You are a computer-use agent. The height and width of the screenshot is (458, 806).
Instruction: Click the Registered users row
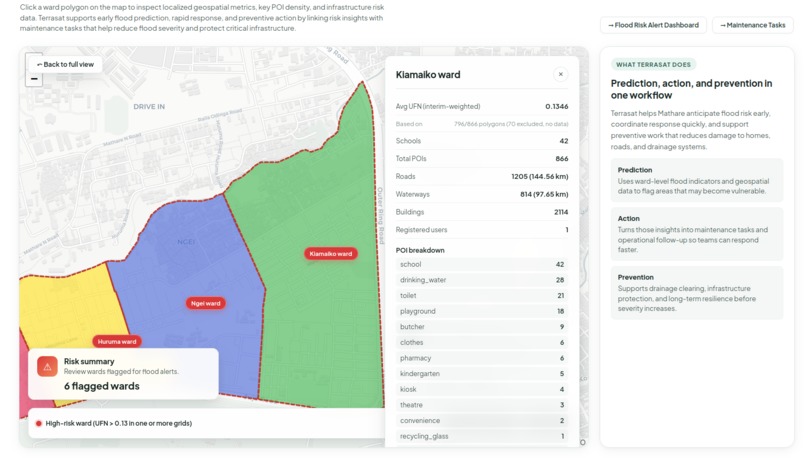click(x=482, y=230)
